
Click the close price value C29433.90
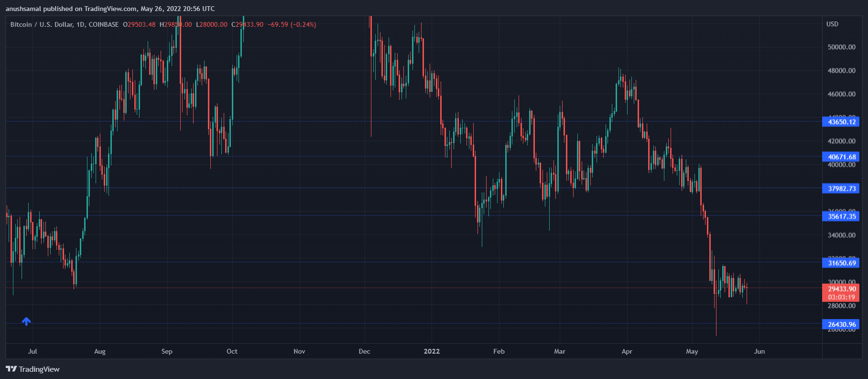[x=248, y=24]
